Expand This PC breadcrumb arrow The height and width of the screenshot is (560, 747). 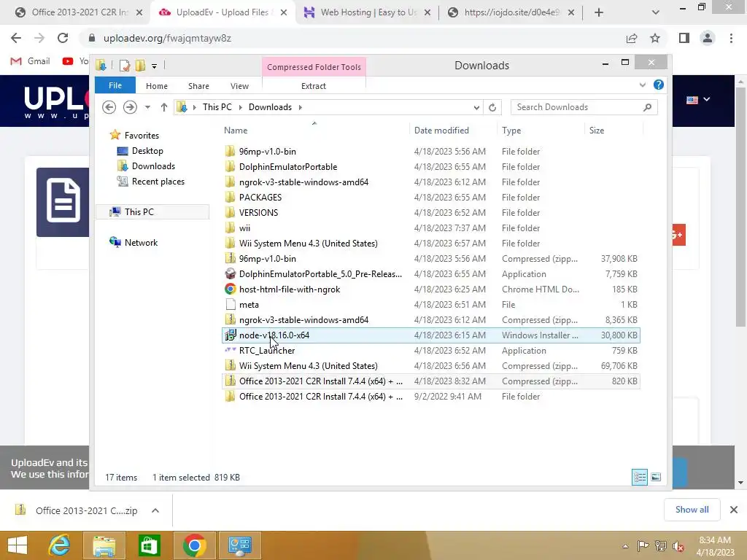[x=240, y=107]
